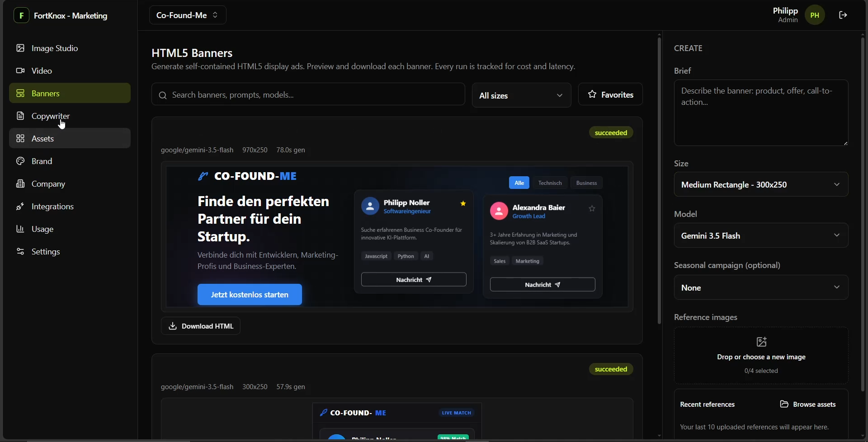This screenshot has width=868, height=442.
Task: Open the Seasonal campaign dropdown
Action: click(x=761, y=287)
